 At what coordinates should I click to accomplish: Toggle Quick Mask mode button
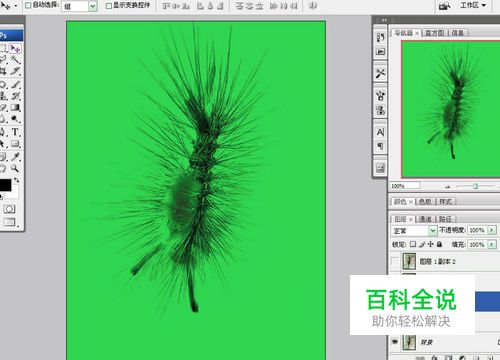tap(9, 209)
